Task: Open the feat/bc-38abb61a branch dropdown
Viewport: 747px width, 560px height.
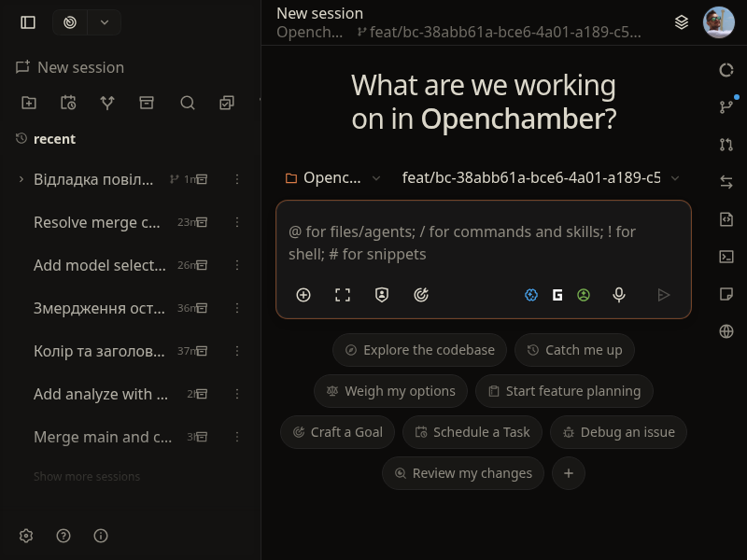Action: (x=541, y=178)
